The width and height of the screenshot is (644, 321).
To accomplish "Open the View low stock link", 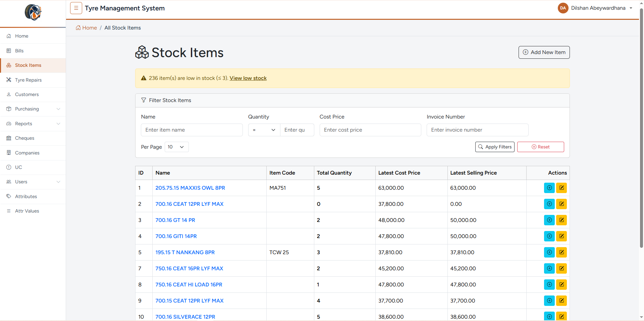I will (248, 78).
